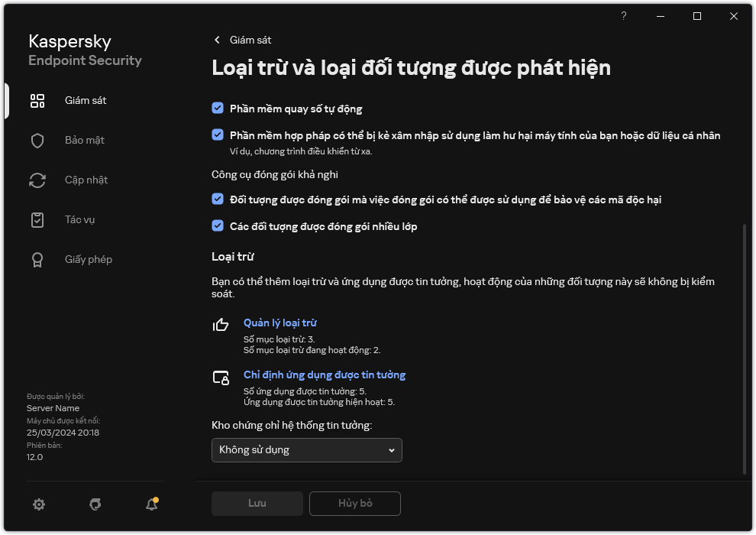
Task: Click the support headset icon
Action: pyautogui.click(x=95, y=504)
